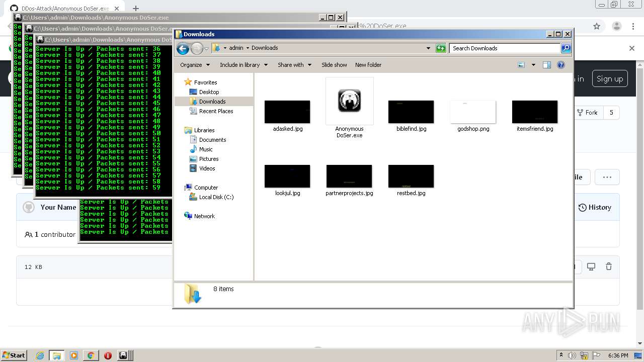644x362 pixels.
Task: Click Windows Explorer taskbar icon
Action: point(57,355)
